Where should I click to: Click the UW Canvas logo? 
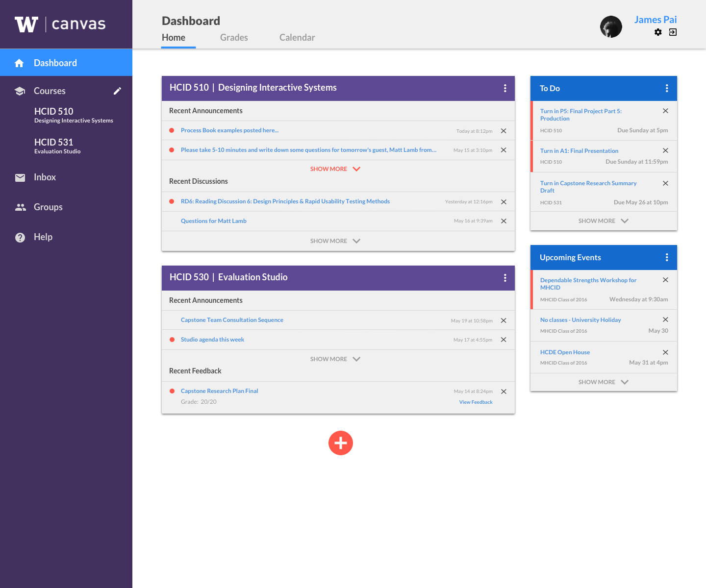click(x=60, y=24)
